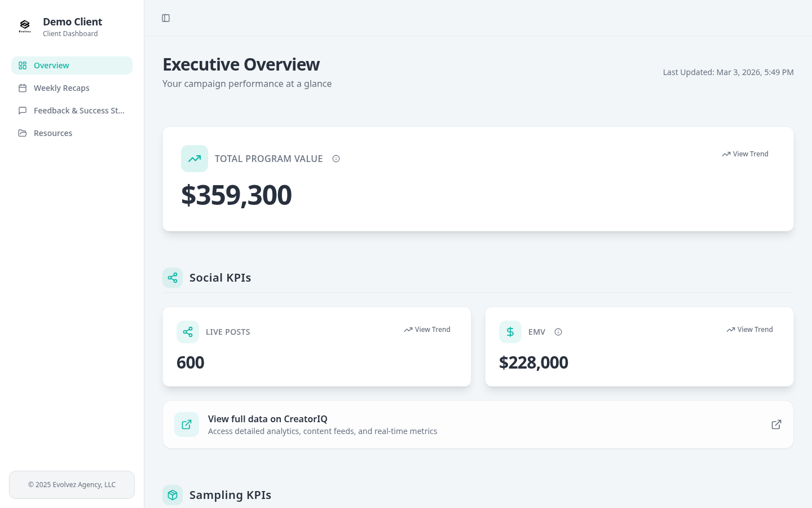
Task: Click the trending arrow icon on Total Program Value
Action: 195,159
